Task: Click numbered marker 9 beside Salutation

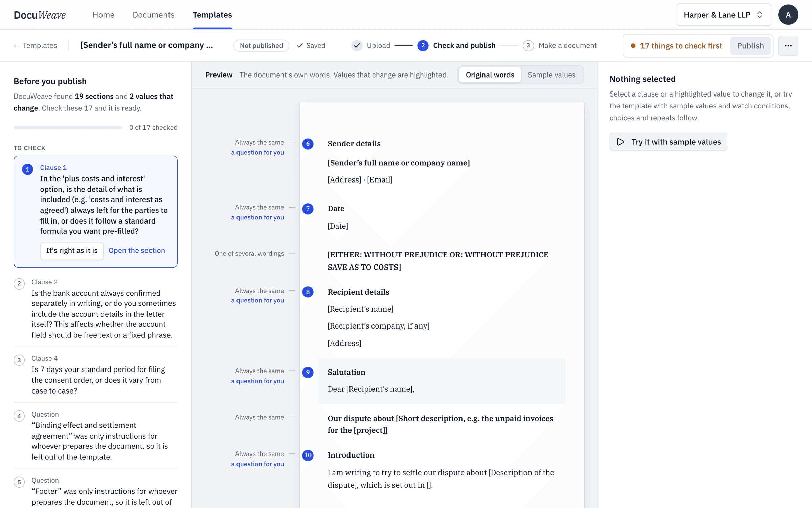Action: tap(308, 372)
